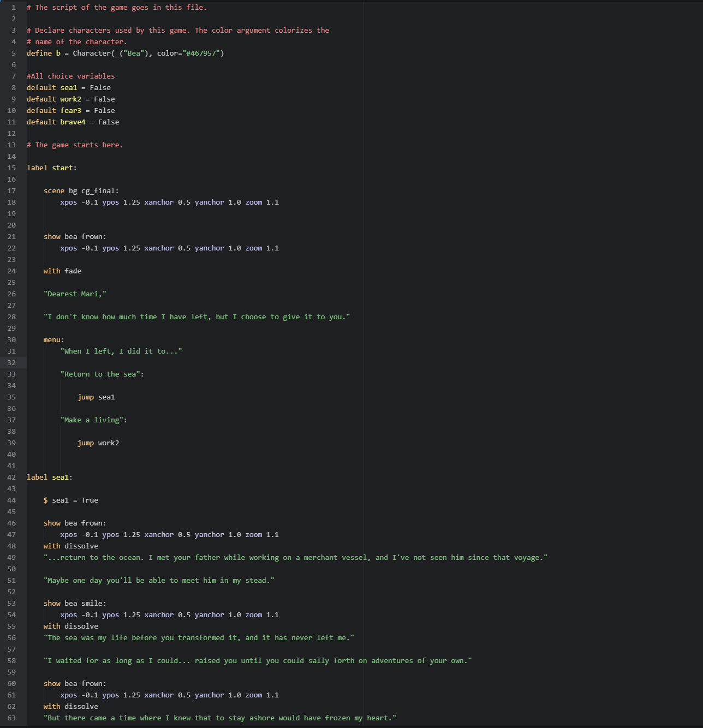The height and width of the screenshot is (728, 703).
Task: Click line number 15 in the gutter
Action: (11, 168)
